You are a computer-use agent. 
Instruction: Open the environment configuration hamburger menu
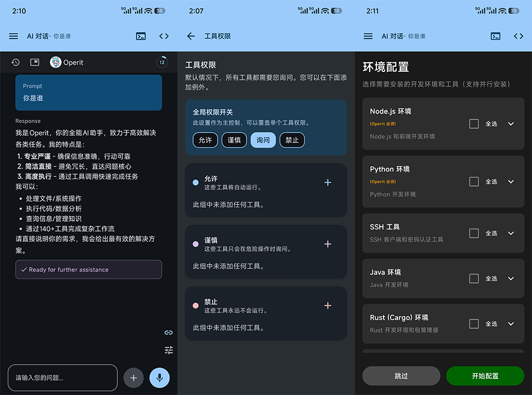[x=368, y=36]
